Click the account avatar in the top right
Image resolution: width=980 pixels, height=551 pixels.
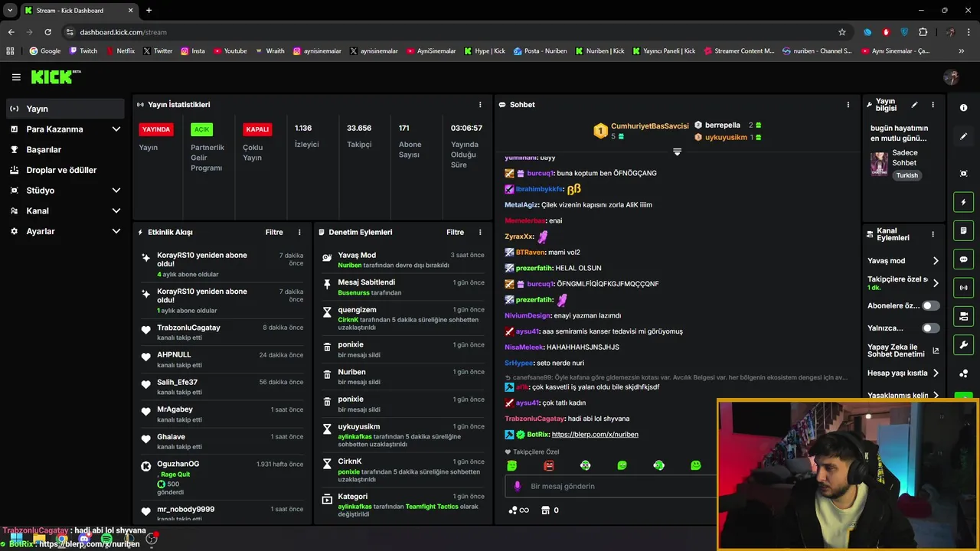[x=952, y=77]
